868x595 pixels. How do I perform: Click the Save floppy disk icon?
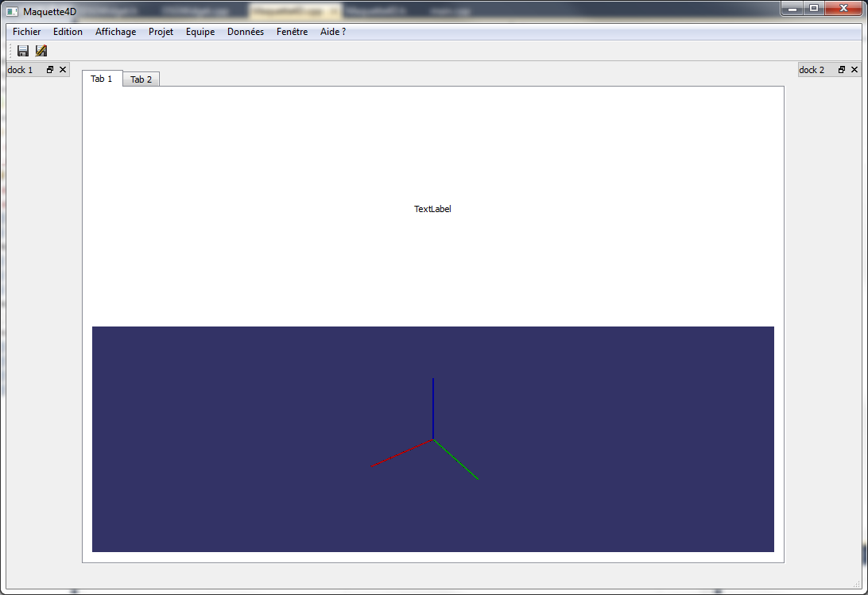point(23,51)
